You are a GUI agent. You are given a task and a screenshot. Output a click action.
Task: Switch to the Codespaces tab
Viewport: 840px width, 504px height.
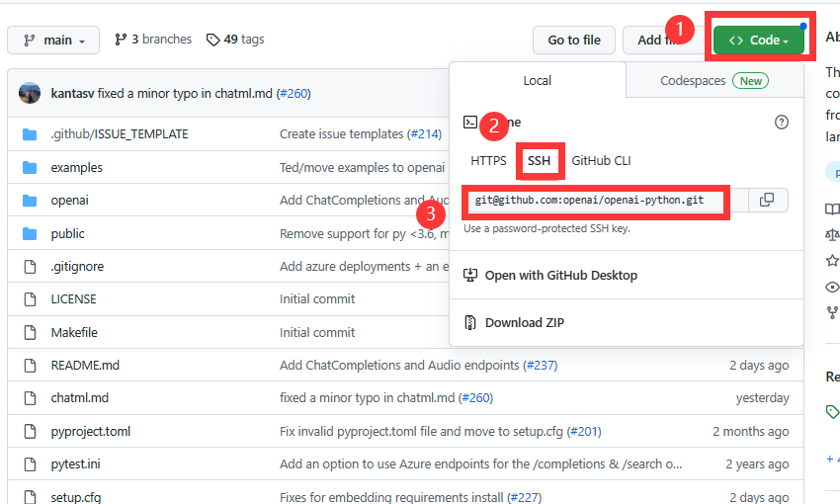[x=714, y=80]
